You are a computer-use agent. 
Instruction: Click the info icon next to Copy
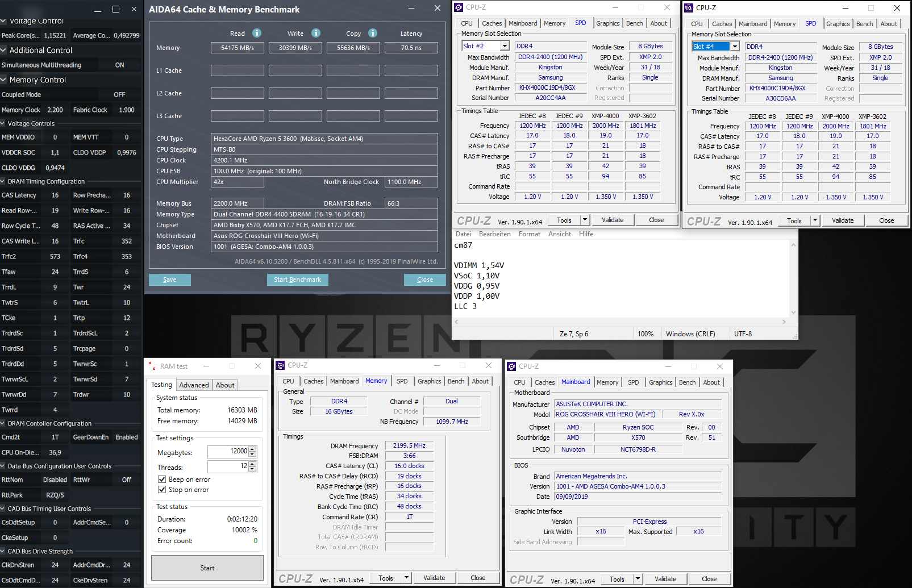click(373, 33)
